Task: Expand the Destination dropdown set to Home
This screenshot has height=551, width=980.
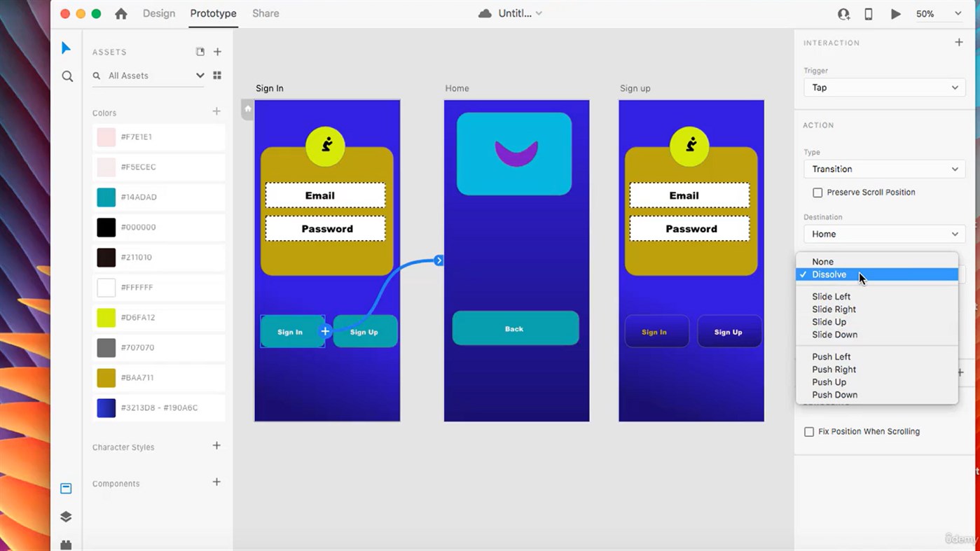Action: 884,234
